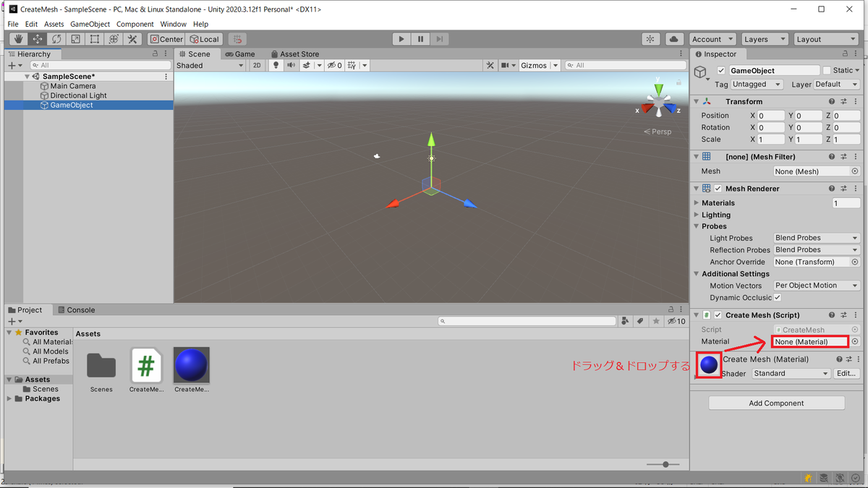
Task: Toggle scene lighting bulb button
Action: [276, 65]
